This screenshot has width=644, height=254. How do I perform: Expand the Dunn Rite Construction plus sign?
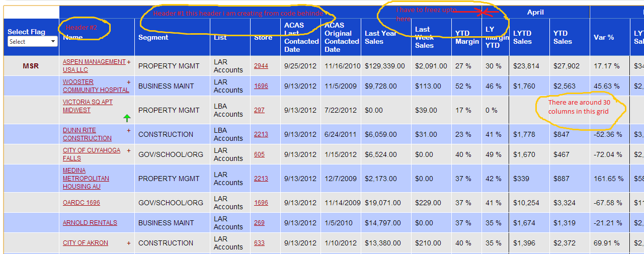point(128,130)
